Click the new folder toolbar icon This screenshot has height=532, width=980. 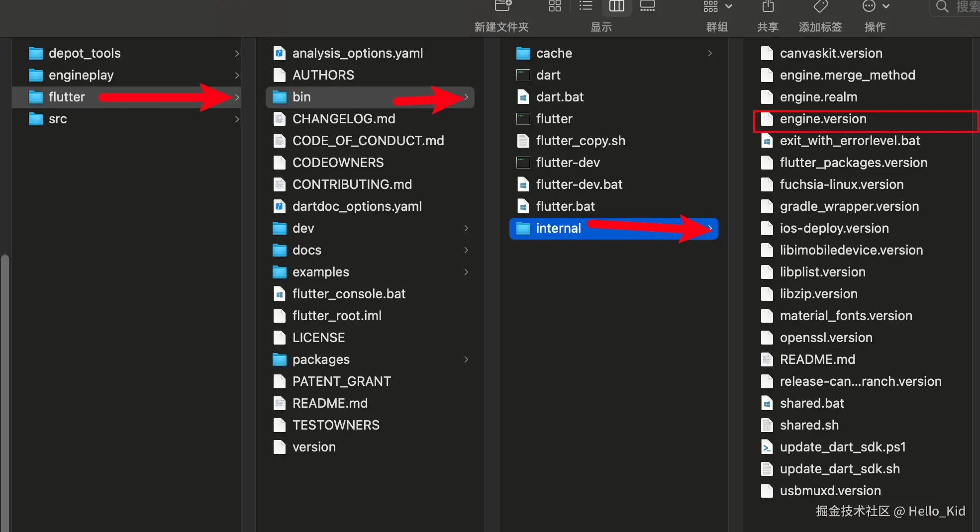click(x=503, y=6)
